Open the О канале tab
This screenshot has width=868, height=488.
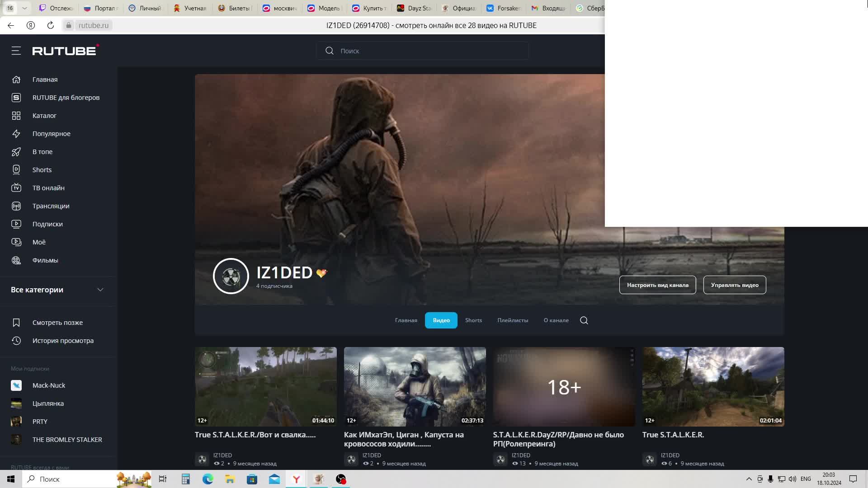coord(556,320)
